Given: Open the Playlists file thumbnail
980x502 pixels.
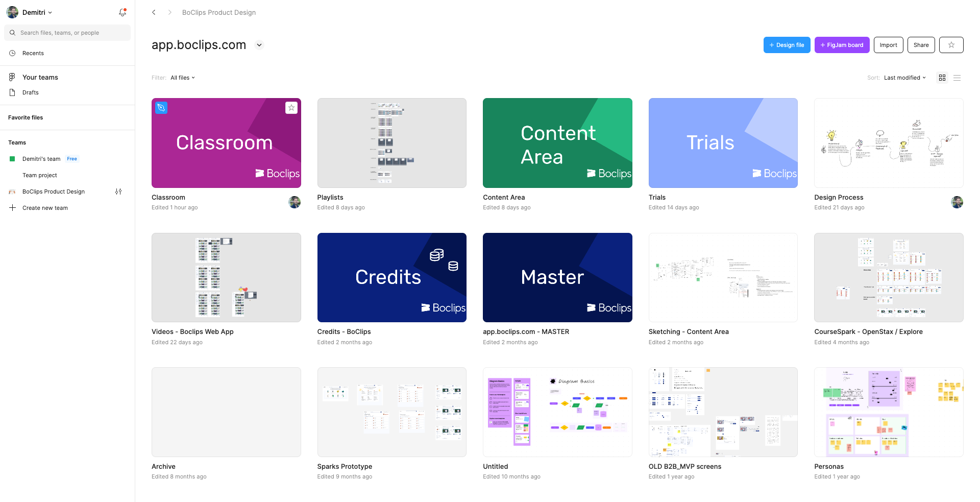Looking at the screenshot, I should 391,143.
